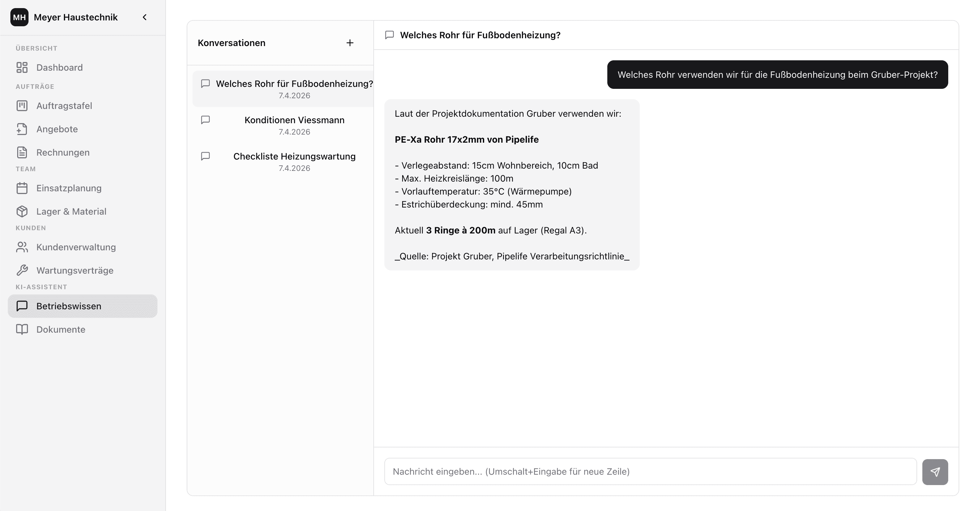Click chat icon beside Checkliste Heizungswartung

[x=205, y=156]
